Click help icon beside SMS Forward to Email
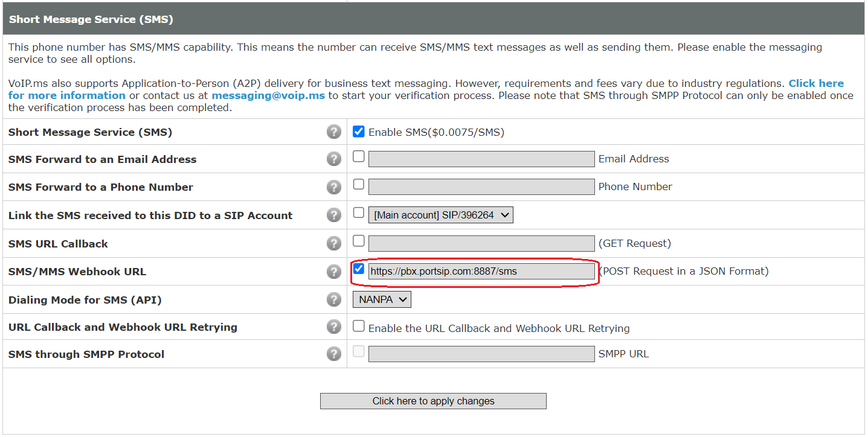 [333, 159]
